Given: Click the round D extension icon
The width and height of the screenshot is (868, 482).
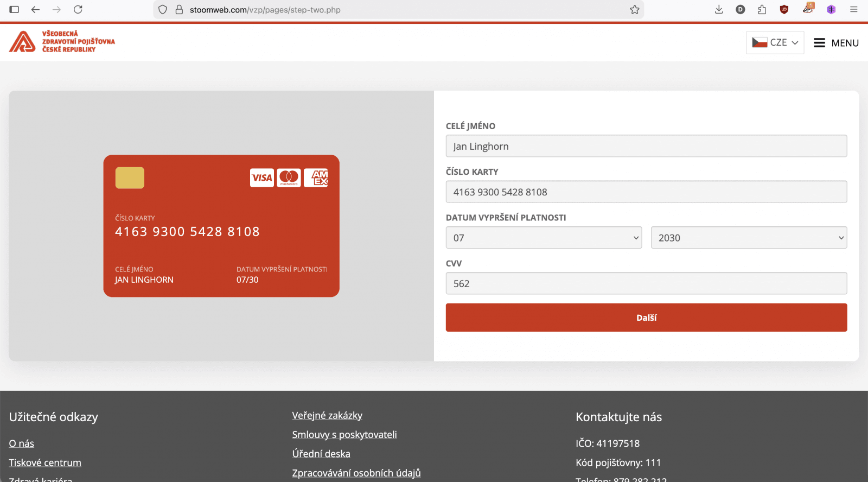Looking at the screenshot, I should (741, 9).
